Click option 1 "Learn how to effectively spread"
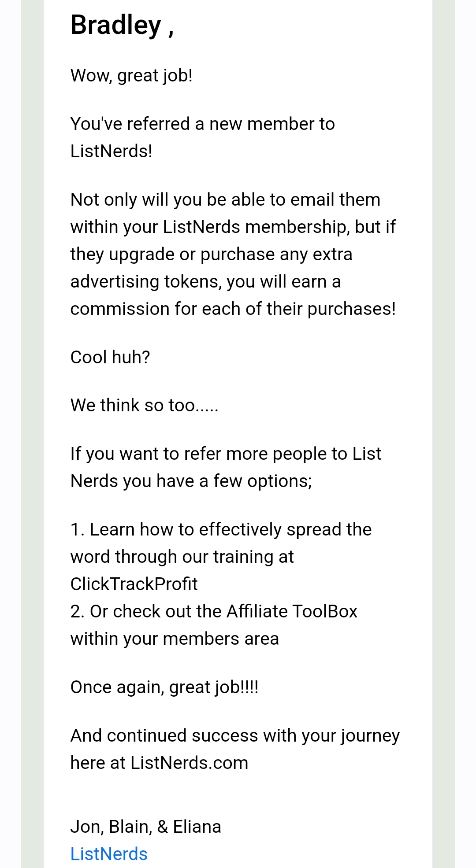Screen dimensions: 476x868 tap(221, 529)
